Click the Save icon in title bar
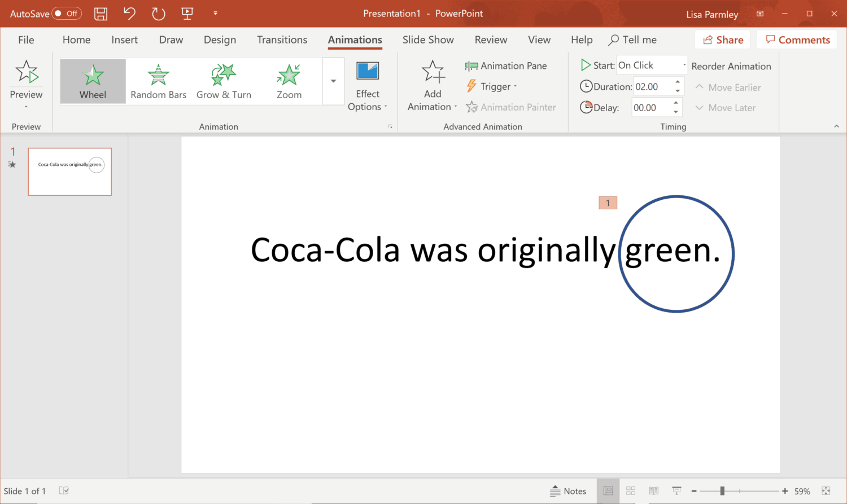The width and height of the screenshot is (847, 504). tap(101, 14)
